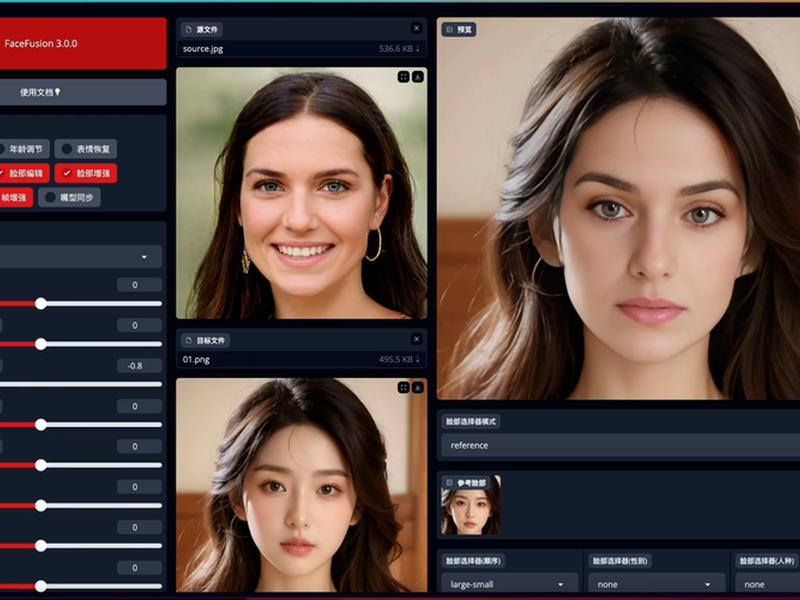Screen dimensions: 800x600
Task: Select the reference face thumbnail under 参考脸部
Action: (x=470, y=505)
